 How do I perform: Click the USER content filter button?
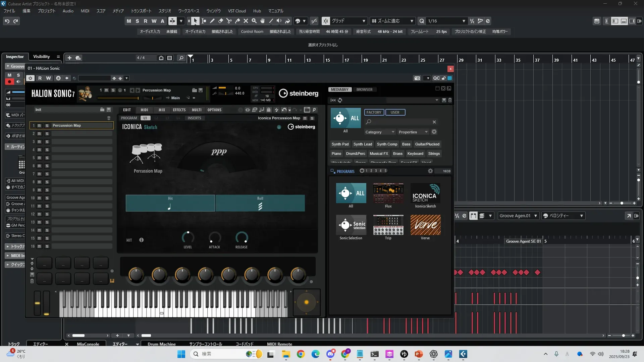coord(395,112)
